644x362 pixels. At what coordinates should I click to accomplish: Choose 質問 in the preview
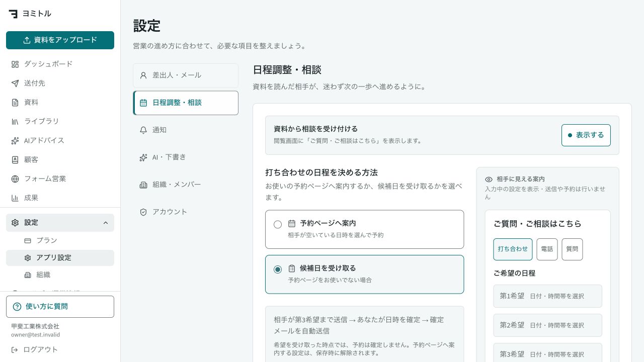click(572, 249)
